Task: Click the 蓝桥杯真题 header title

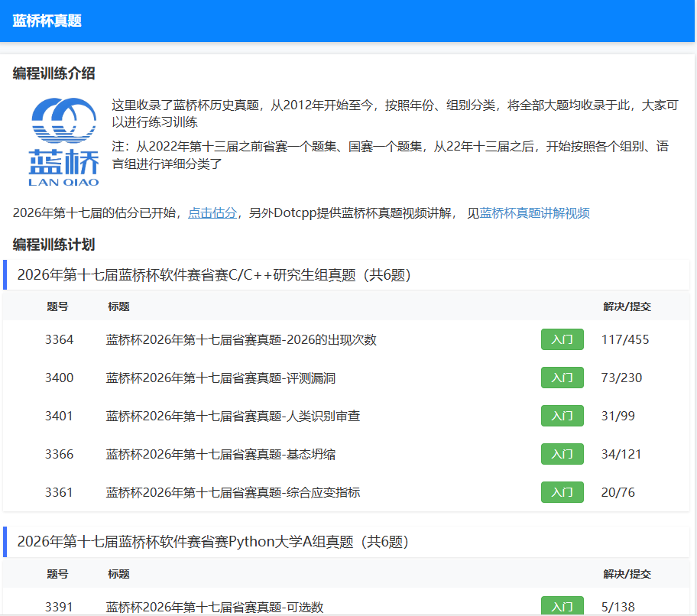Action: click(47, 21)
